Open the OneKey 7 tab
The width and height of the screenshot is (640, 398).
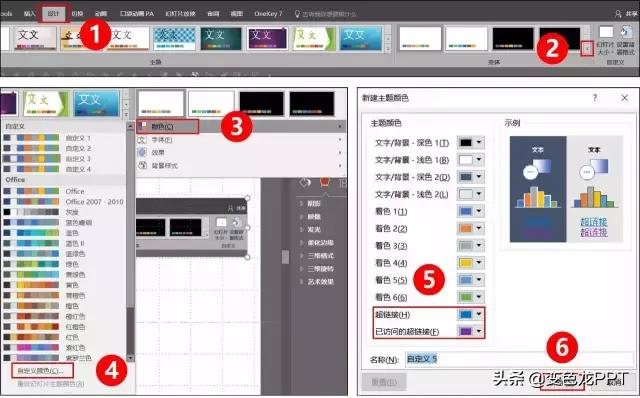coord(268,13)
